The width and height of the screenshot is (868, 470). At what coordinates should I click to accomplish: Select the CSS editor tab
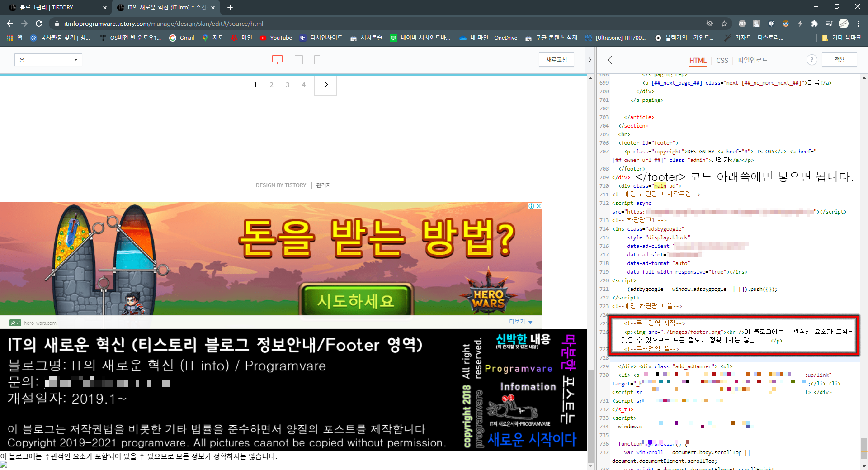(722, 60)
